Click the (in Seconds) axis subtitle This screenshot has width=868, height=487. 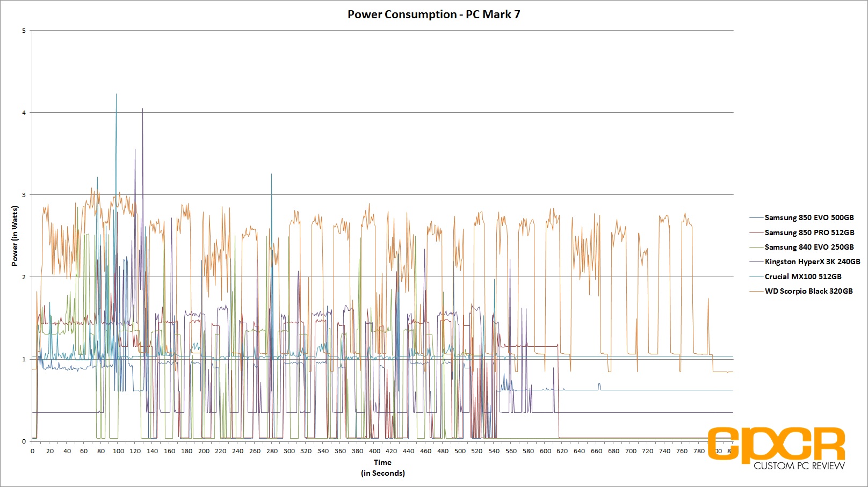383,473
